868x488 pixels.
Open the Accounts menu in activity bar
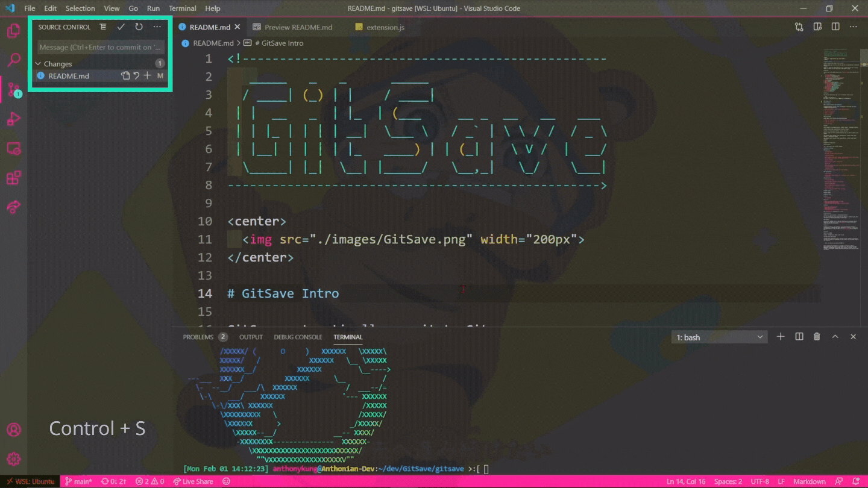click(x=13, y=430)
